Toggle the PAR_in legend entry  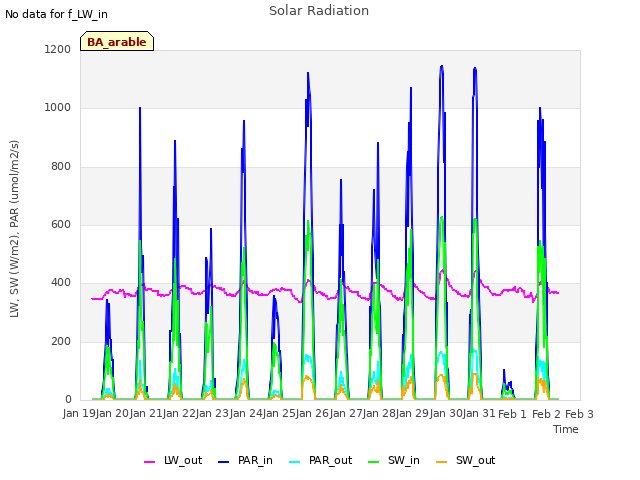tap(245, 460)
